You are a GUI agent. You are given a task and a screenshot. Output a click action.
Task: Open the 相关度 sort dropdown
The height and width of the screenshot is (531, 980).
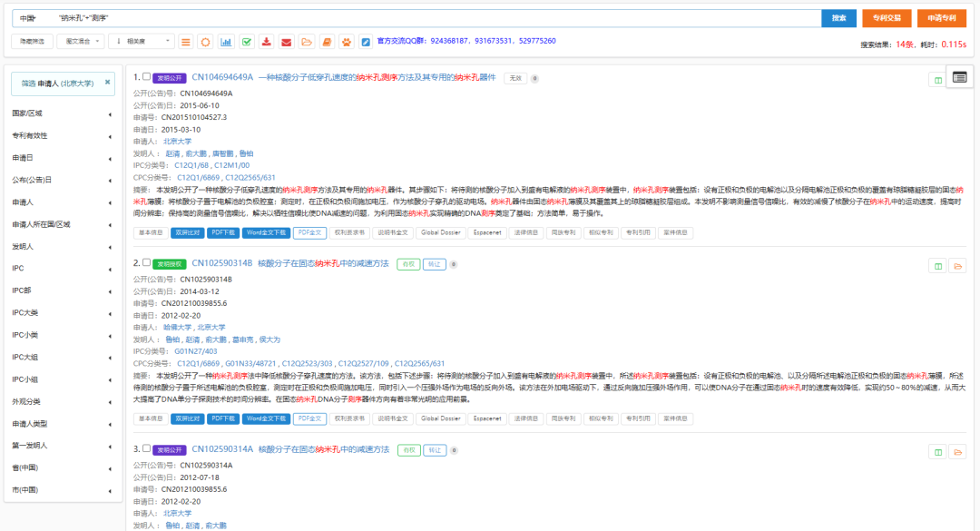coord(141,41)
